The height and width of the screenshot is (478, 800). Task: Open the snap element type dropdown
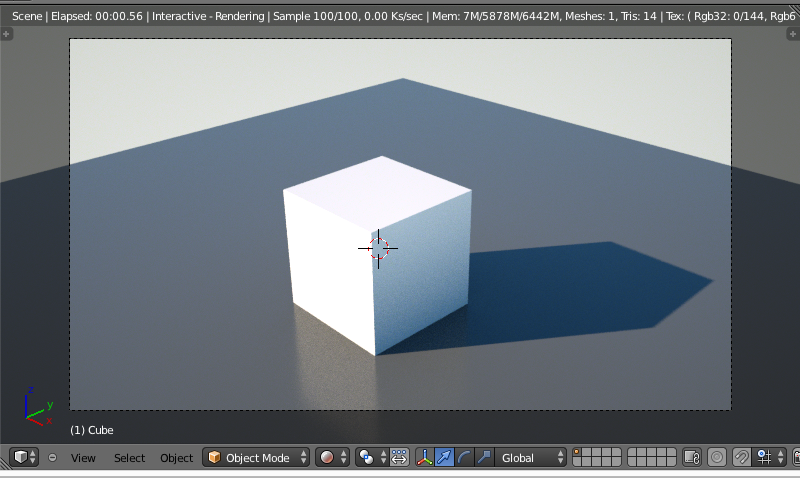769,457
